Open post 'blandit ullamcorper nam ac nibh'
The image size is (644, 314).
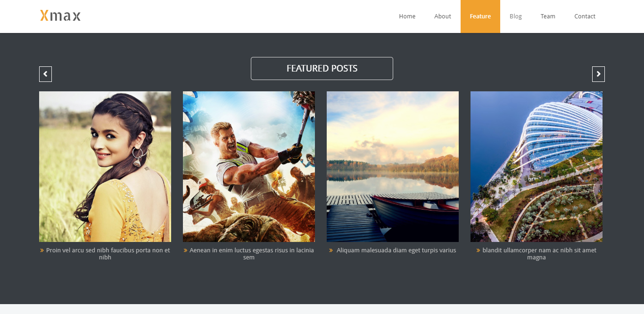[x=539, y=254]
